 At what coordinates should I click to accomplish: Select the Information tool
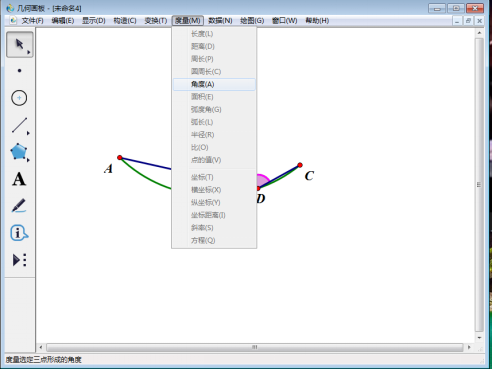19,233
